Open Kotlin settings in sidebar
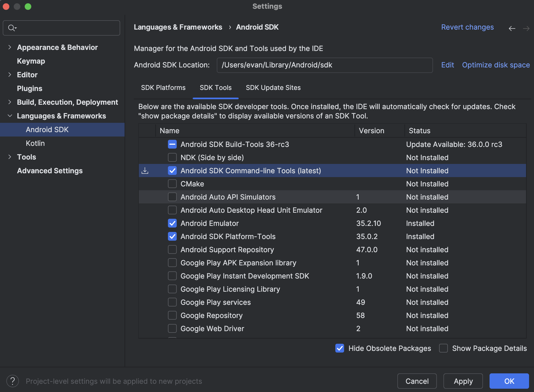The width and height of the screenshot is (534, 392). (35, 143)
